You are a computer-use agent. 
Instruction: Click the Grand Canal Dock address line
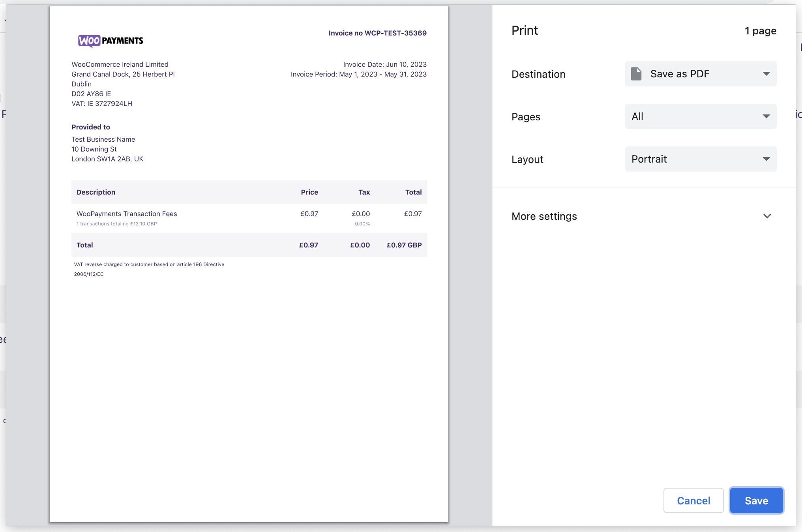123,74
